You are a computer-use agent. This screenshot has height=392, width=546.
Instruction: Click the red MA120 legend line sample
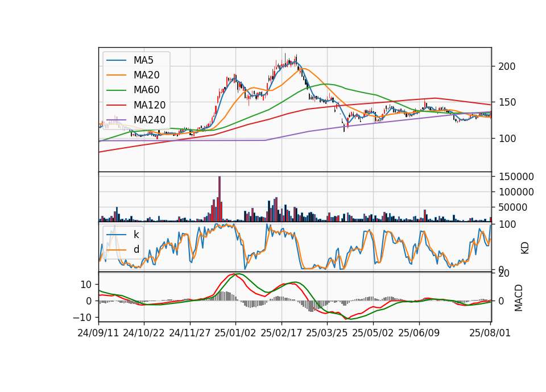point(116,105)
